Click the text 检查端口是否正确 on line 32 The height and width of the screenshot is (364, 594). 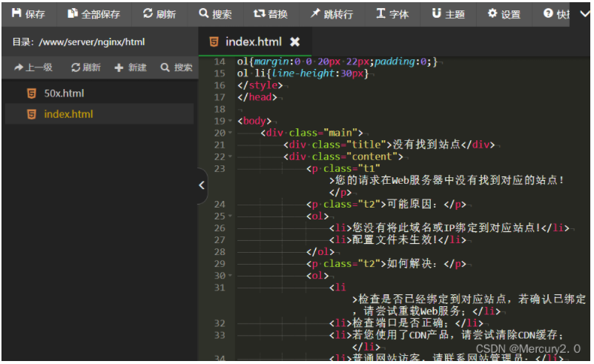tap(397, 323)
